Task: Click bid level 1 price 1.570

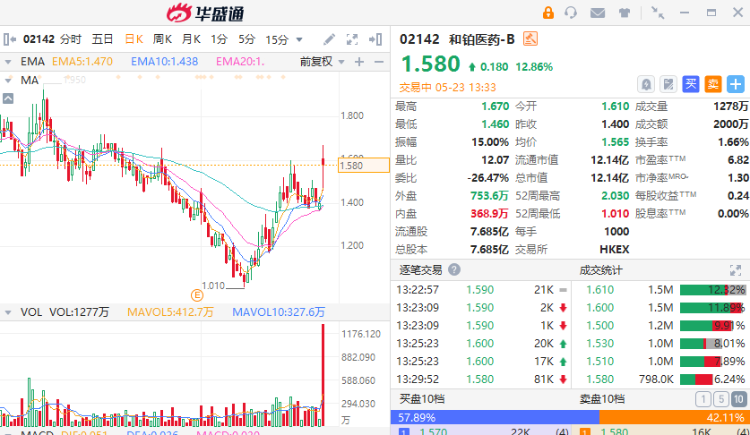Action: tap(433, 432)
